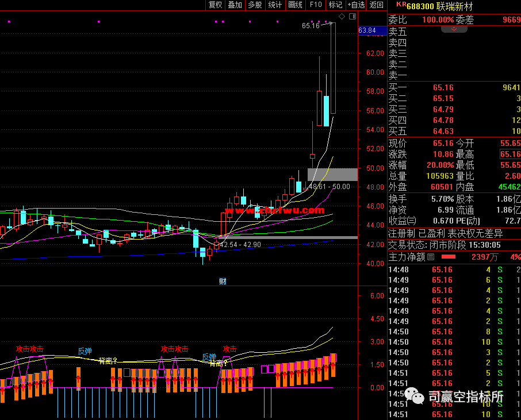Open the 叠加 overlay option
The width and height of the screenshot is (521, 420).
pos(235,5)
